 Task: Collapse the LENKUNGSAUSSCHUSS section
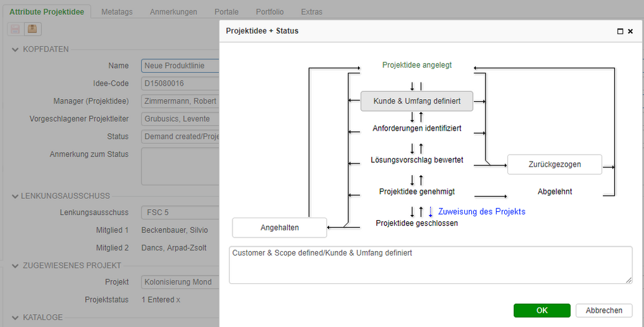click(15, 196)
